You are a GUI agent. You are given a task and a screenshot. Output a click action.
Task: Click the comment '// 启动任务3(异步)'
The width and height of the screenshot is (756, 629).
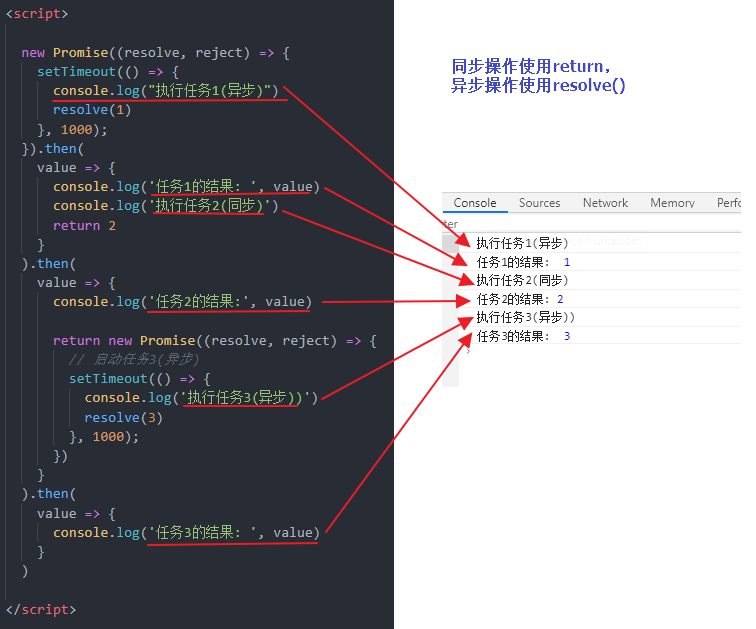pyautogui.click(x=134, y=360)
